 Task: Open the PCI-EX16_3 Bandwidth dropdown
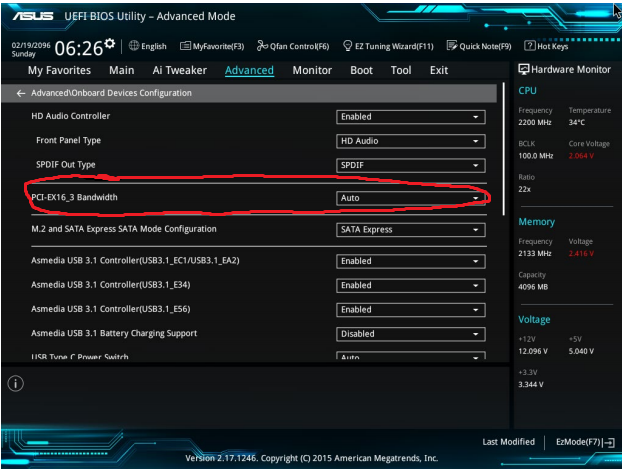[x=411, y=198]
